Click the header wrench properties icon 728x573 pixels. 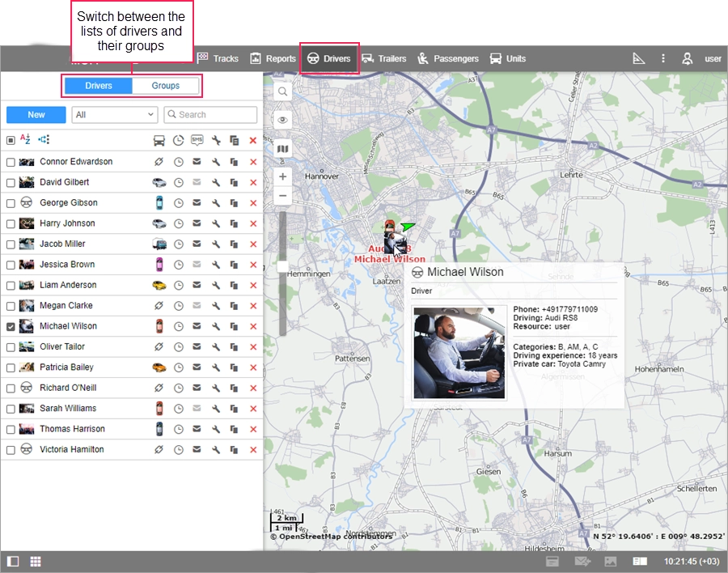click(216, 140)
